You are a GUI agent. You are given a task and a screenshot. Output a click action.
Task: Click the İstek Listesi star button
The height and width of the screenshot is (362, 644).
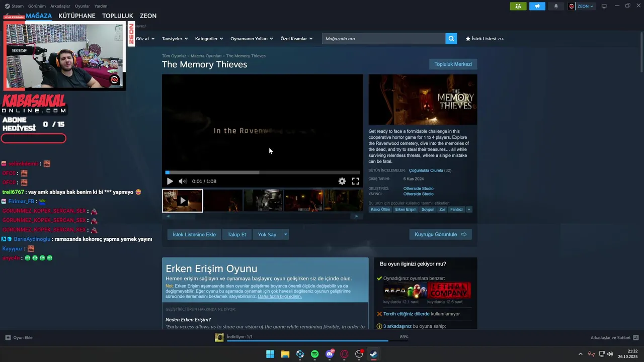click(484, 39)
